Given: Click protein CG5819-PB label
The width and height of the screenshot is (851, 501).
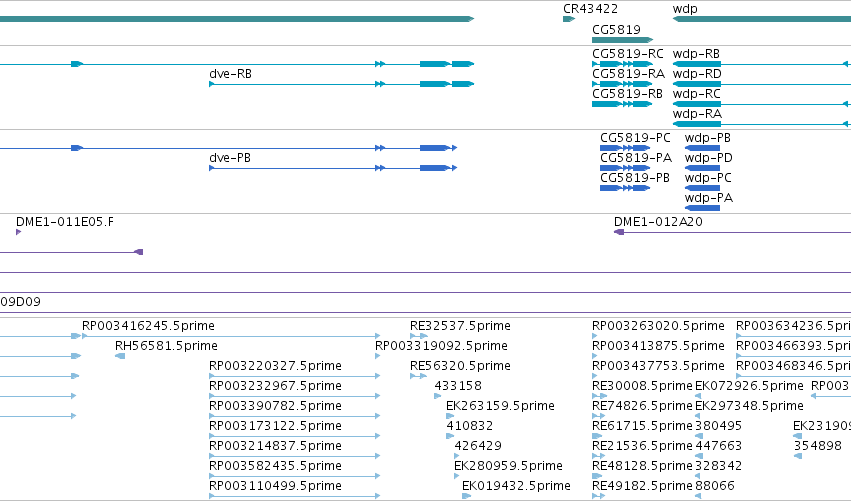Looking at the screenshot, I should [635, 178].
